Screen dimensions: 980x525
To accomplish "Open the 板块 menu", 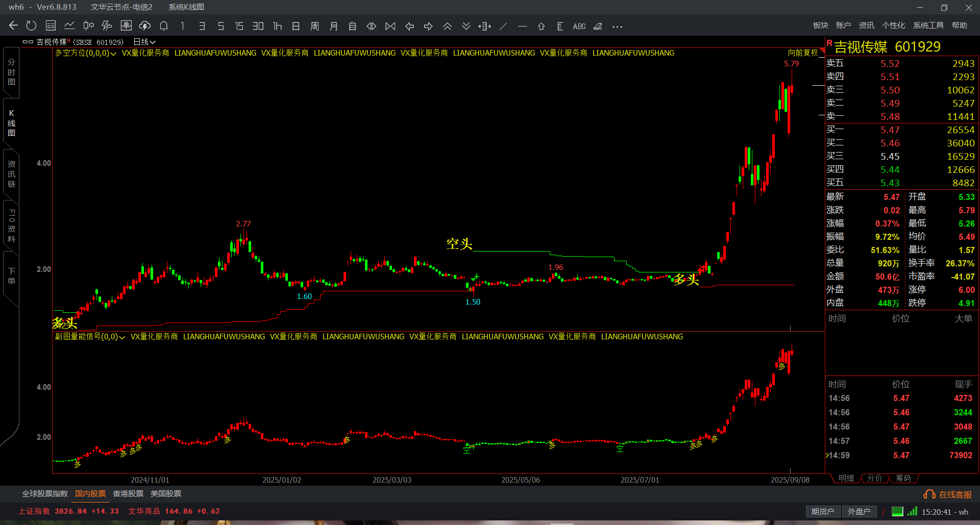I will tap(821, 26).
